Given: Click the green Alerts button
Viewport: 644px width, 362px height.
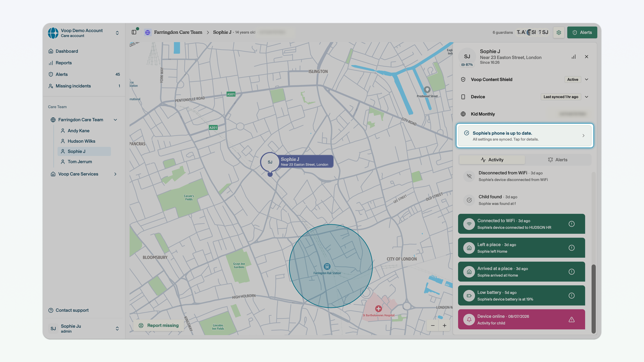Looking at the screenshot, I should pyautogui.click(x=582, y=33).
